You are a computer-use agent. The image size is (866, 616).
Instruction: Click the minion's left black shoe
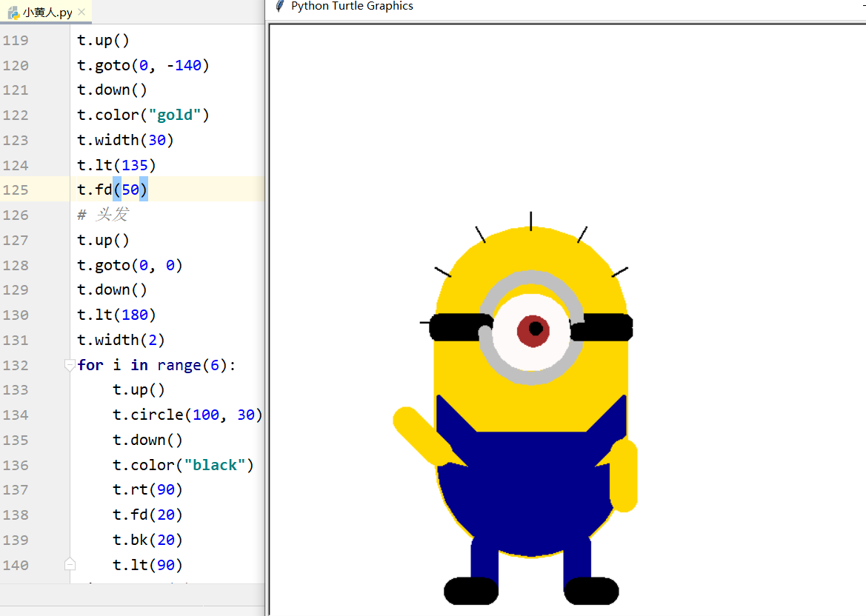470,591
